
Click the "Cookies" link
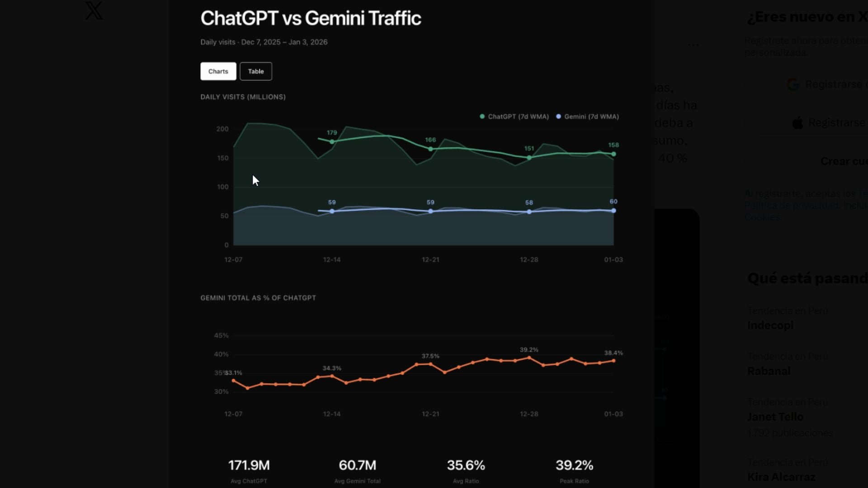click(x=762, y=217)
